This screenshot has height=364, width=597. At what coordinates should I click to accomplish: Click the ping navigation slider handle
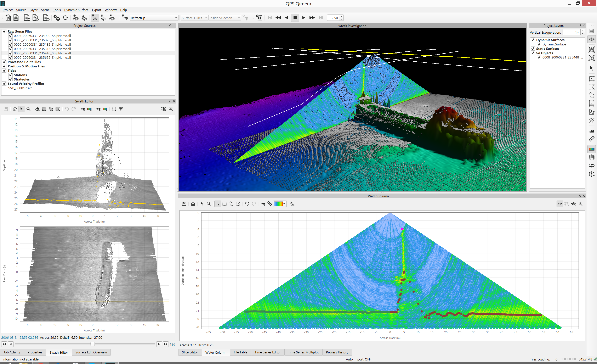pyautogui.click(x=92, y=344)
